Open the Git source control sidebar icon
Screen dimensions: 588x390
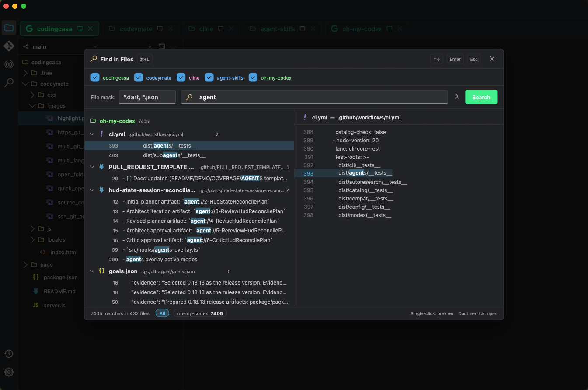[x=9, y=46]
